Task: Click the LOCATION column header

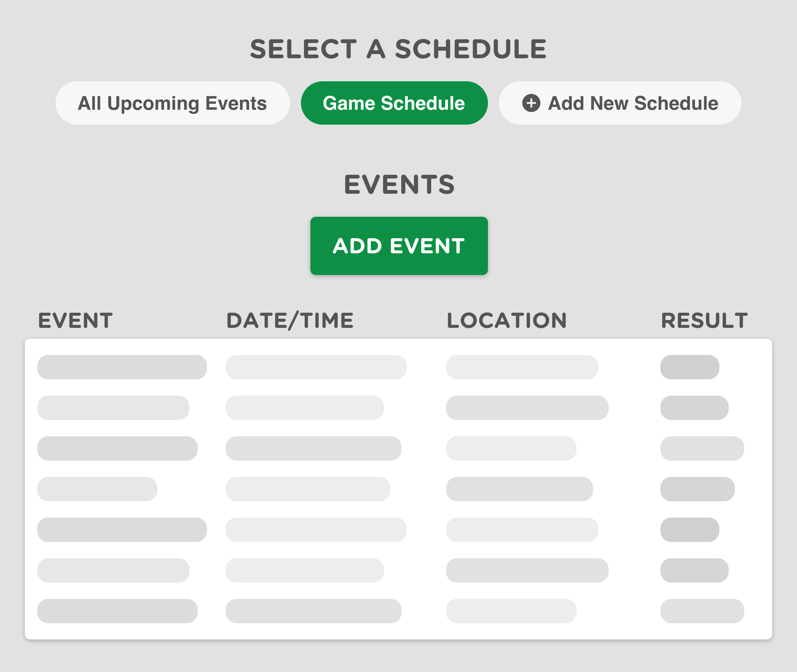Action: coord(507,320)
